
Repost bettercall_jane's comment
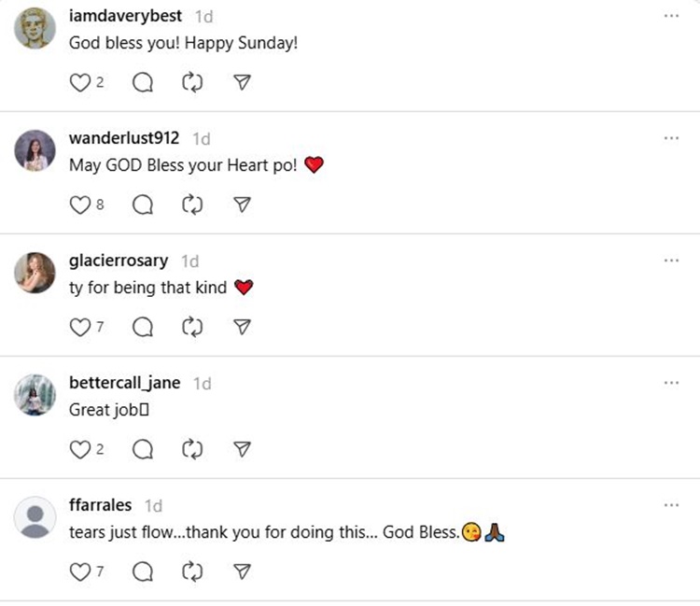click(192, 450)
